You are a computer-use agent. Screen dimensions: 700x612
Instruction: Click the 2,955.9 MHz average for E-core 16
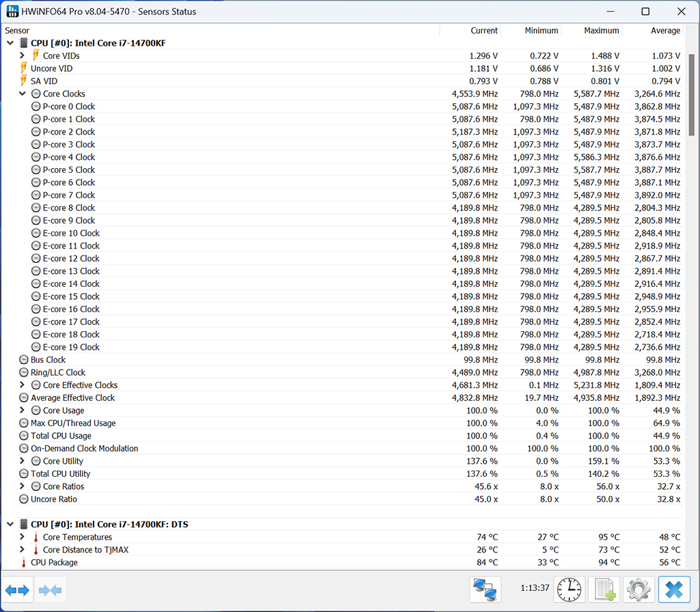(658, 309)
